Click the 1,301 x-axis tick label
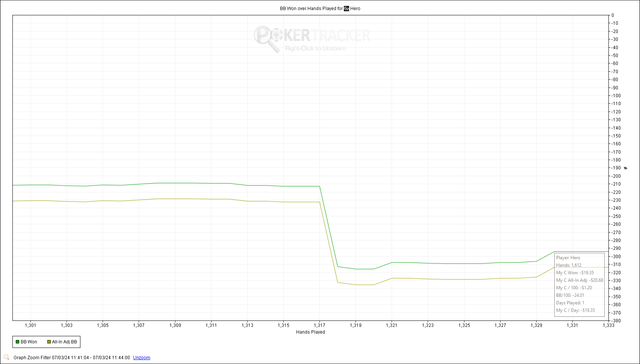 31,325
